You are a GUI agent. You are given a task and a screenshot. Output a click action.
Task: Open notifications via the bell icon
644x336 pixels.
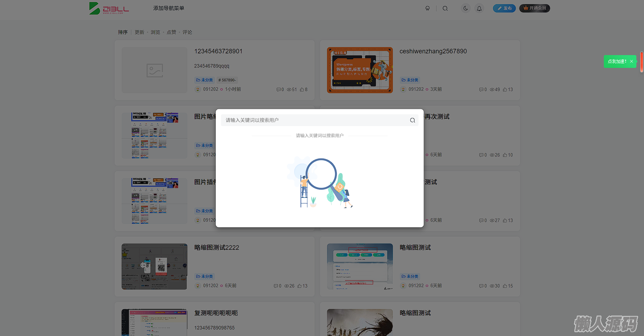(x=479, y=8)
